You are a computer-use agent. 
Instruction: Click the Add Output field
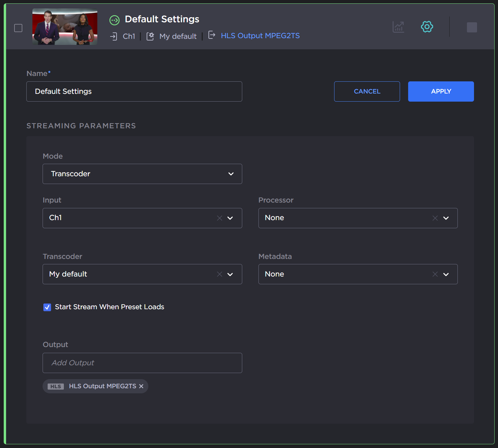coord(142,363)
